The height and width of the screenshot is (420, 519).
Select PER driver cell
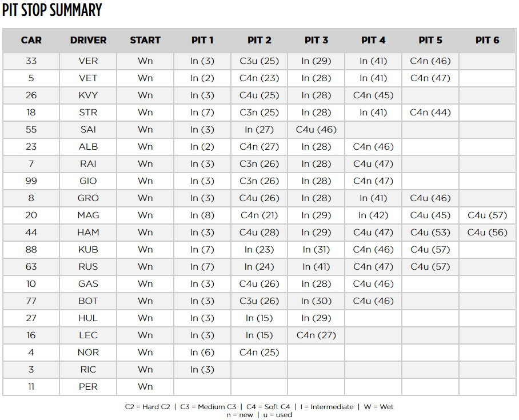88,387
